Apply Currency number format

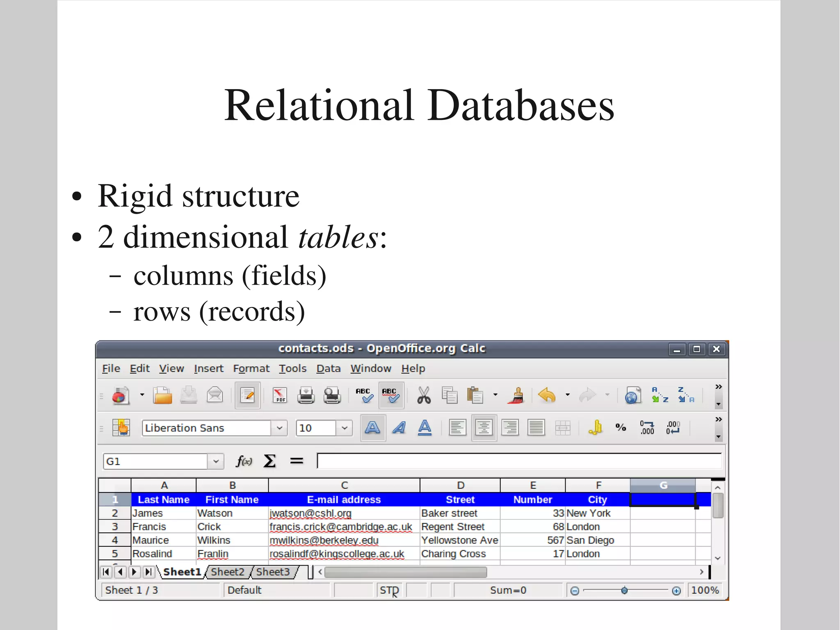595,428
